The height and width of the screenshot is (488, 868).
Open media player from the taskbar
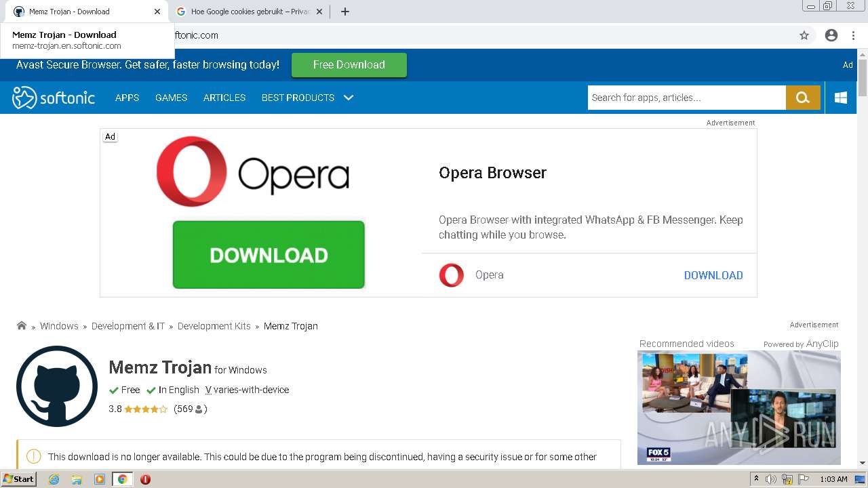point(100,479)
